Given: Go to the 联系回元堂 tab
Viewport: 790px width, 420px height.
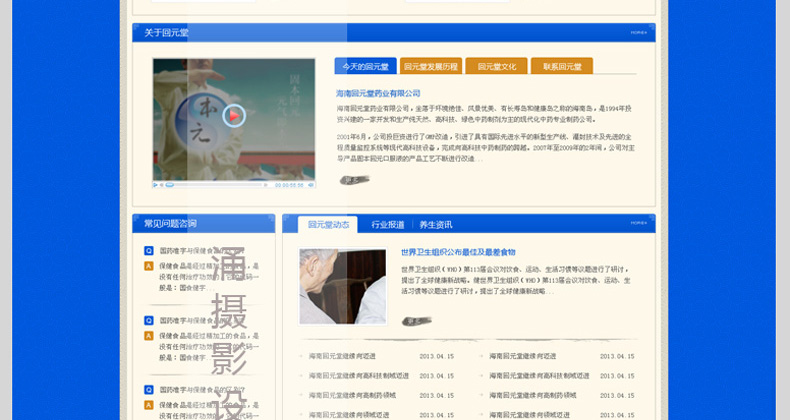Looking at the screenshot, I should pyautogui.click(x=562, y=67).
